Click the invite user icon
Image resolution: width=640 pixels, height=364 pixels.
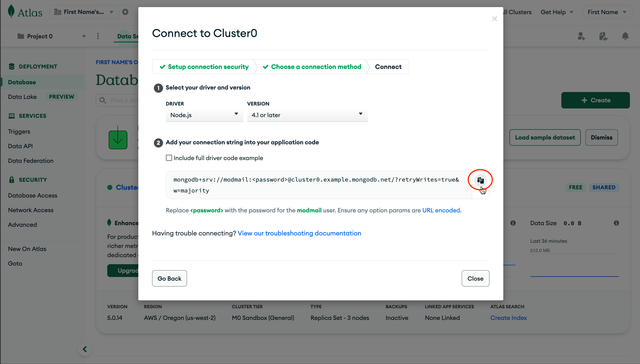tap(581, 36)
